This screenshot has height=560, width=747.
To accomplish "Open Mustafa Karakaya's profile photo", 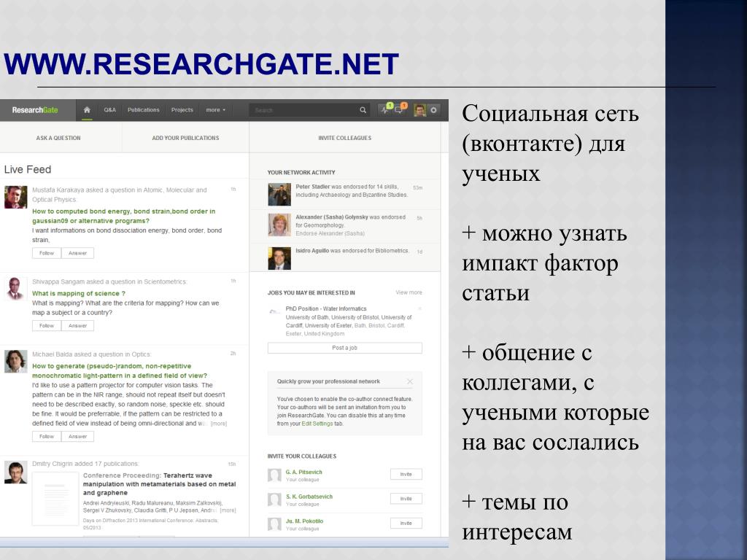I will [x=16, y=197].
